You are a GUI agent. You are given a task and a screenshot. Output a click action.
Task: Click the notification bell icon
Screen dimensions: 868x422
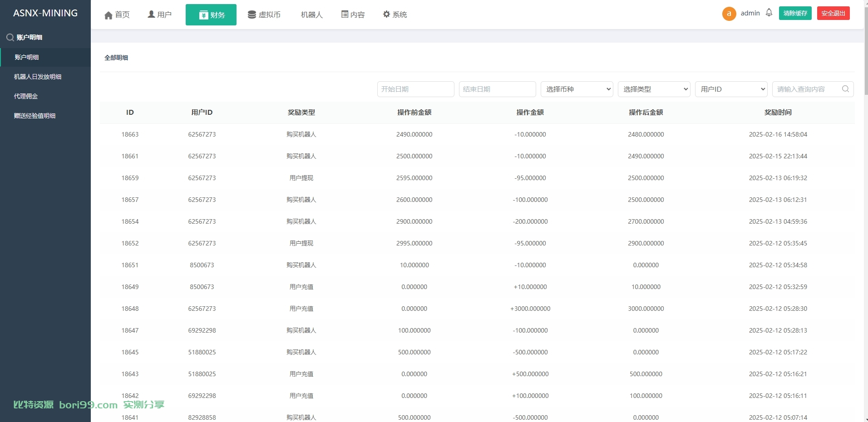coord(769,13)
